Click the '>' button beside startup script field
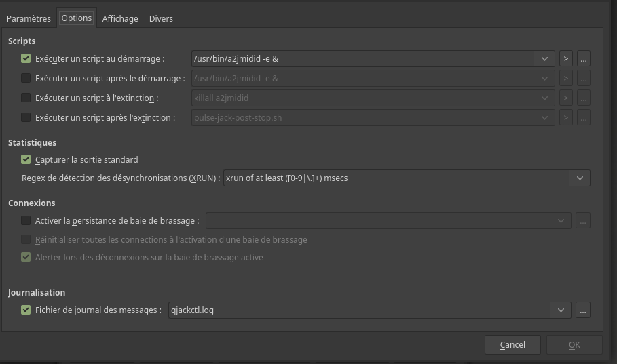The image size is (617, 364). (566, 59)
